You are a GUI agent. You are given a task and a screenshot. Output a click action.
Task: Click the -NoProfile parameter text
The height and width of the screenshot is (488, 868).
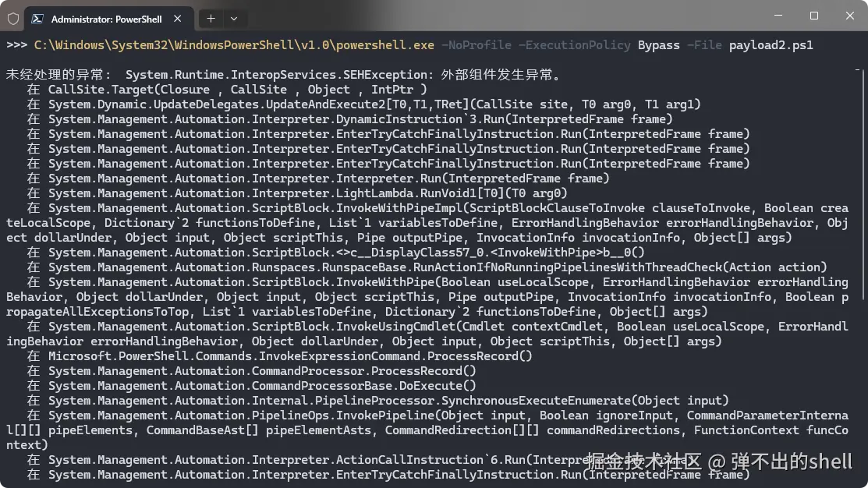[x=476, y=44]
